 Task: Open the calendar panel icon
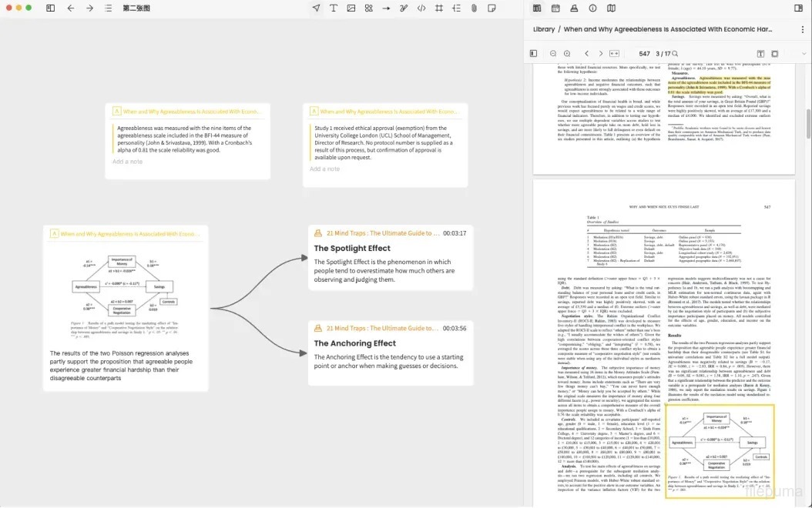(555, 8)
